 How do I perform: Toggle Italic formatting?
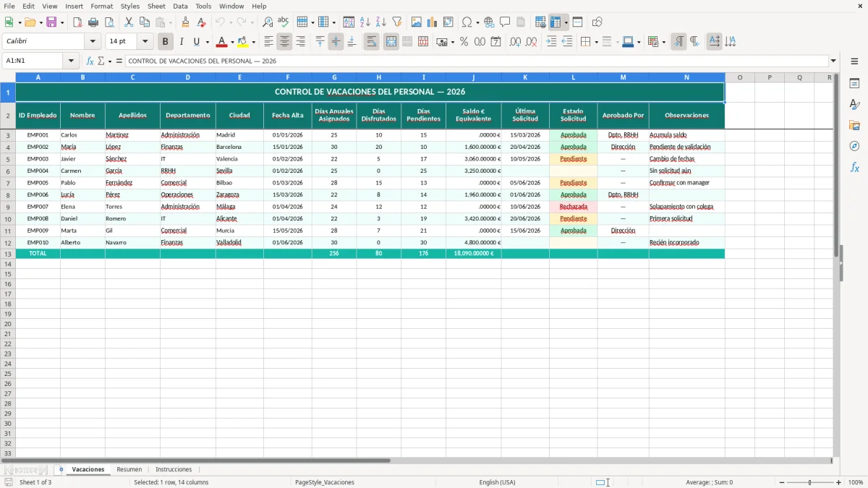click(181, 42)
